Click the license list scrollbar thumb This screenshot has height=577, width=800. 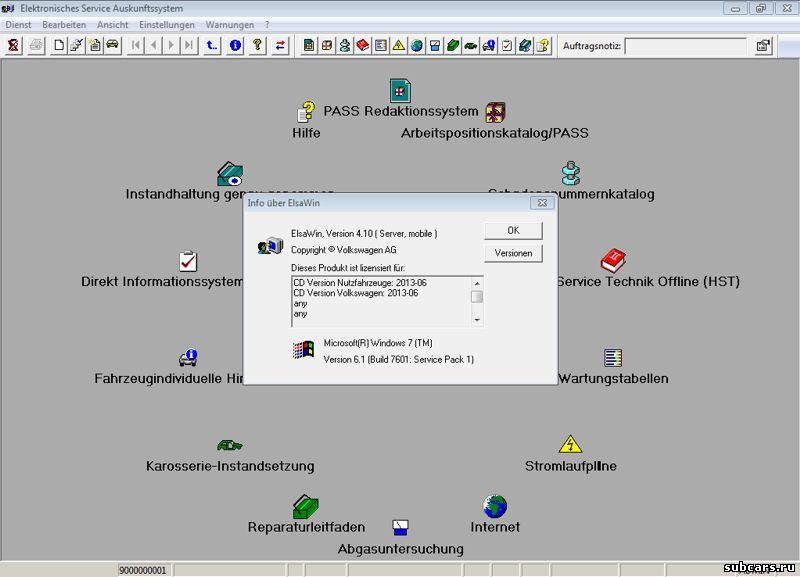[477, 296]
